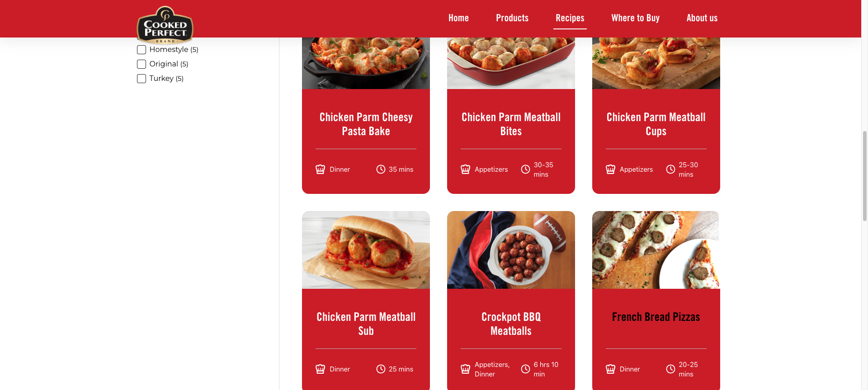
Task: Click the chef hat icon on the Crockpot BBQ Meatballs card
Action: coord(465,369)
